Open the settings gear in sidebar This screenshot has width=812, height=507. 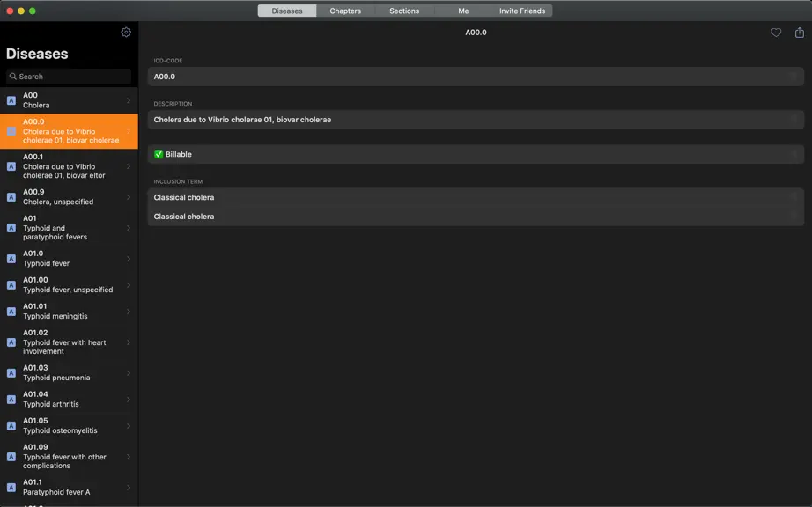click(126, 32)
